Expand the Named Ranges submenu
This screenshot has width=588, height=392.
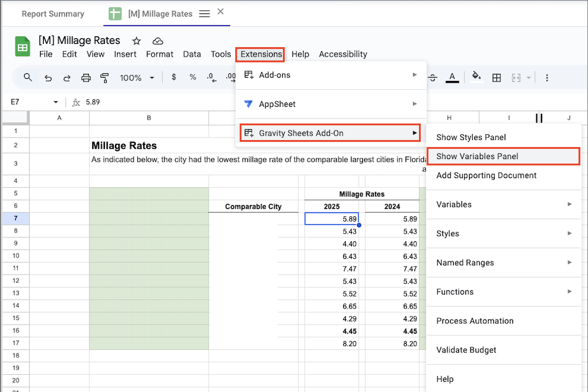503,262
